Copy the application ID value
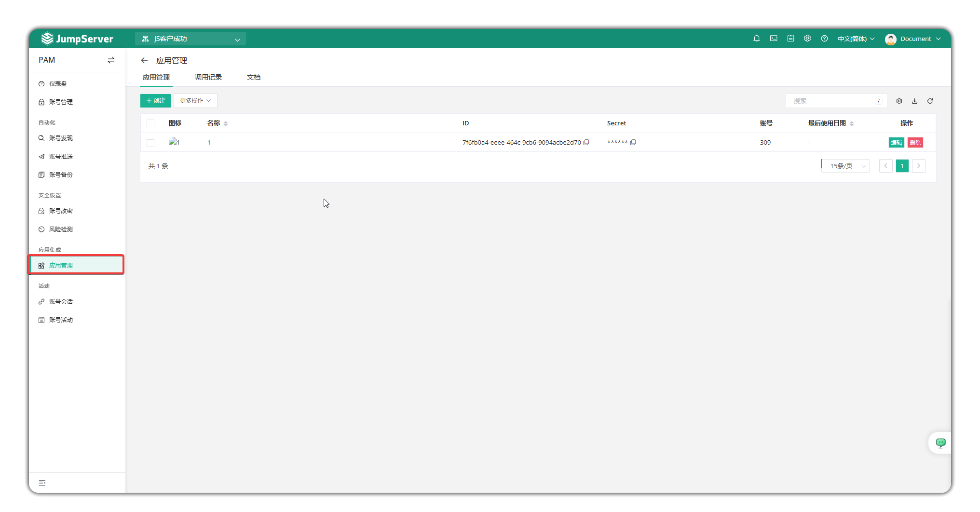 coord(586,142)
